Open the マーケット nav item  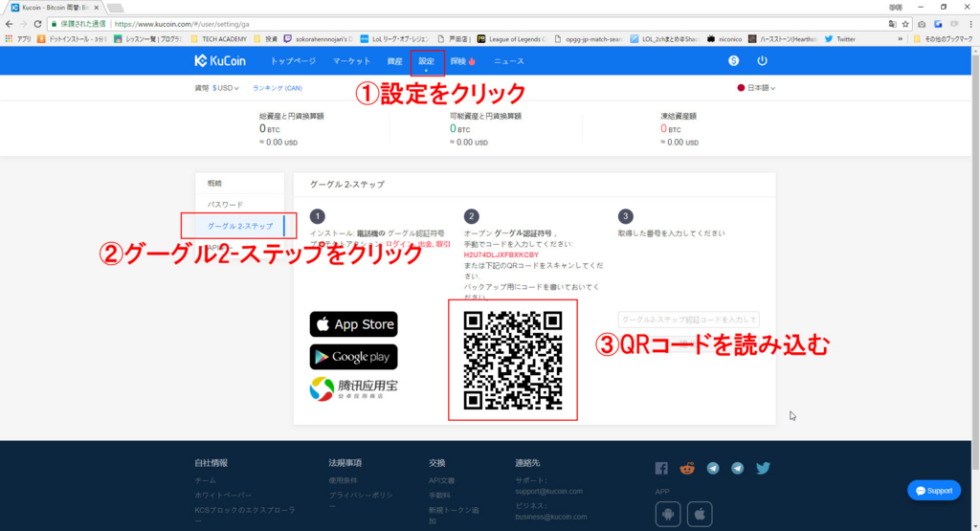[351, 61]
